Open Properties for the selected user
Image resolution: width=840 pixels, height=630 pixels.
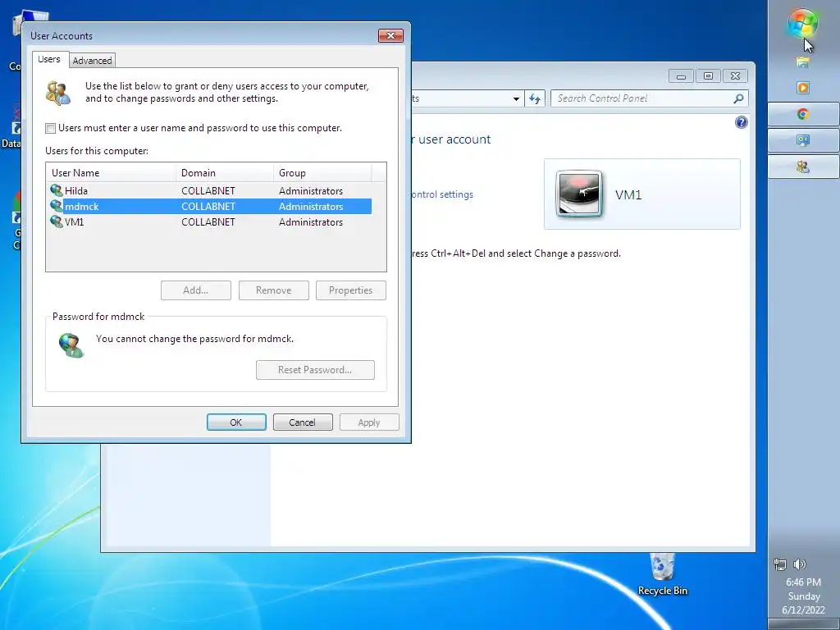point(351,290)
